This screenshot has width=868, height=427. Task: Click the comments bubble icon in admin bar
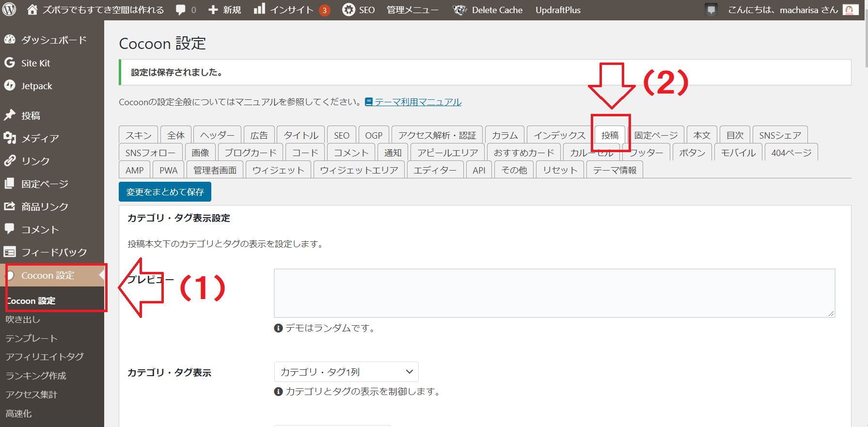[181, 10]
